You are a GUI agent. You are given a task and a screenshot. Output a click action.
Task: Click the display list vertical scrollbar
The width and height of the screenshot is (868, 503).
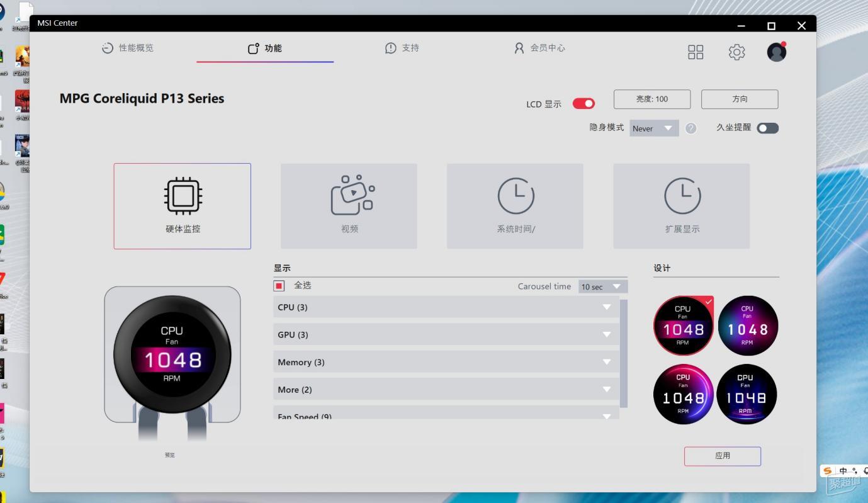pyautogui.click(x=624, y=353)
